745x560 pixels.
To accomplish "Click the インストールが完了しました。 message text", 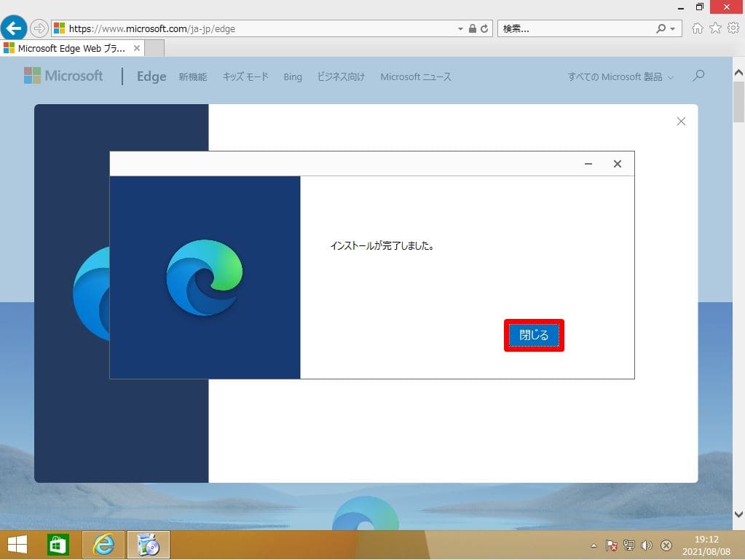I will [x=382, y=246].
